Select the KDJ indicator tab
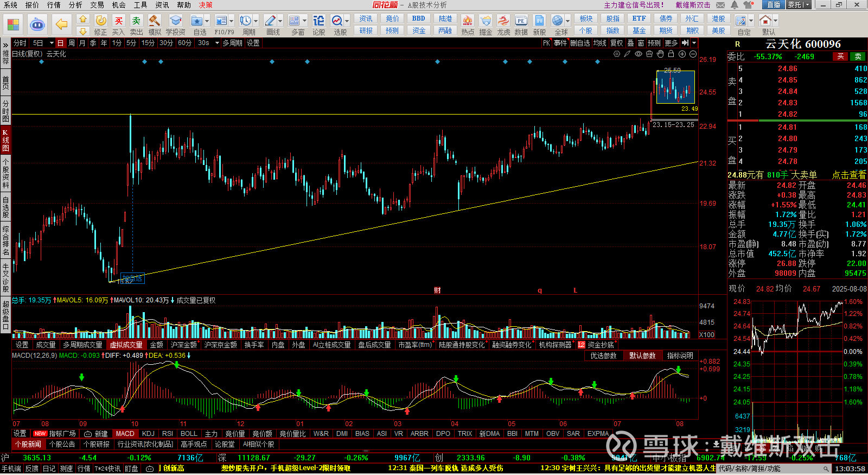The height and width of the screenshot is (475, 868). 148,434
